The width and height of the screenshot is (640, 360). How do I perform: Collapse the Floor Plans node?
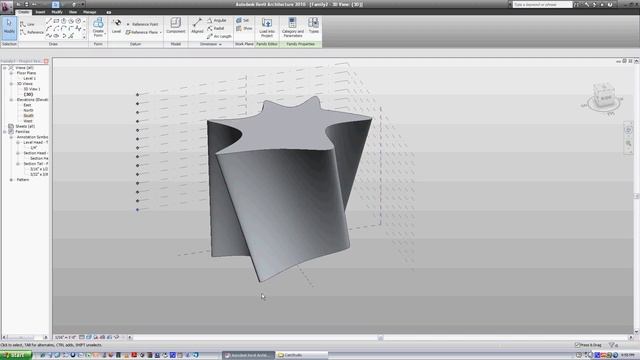coord(11,73)
